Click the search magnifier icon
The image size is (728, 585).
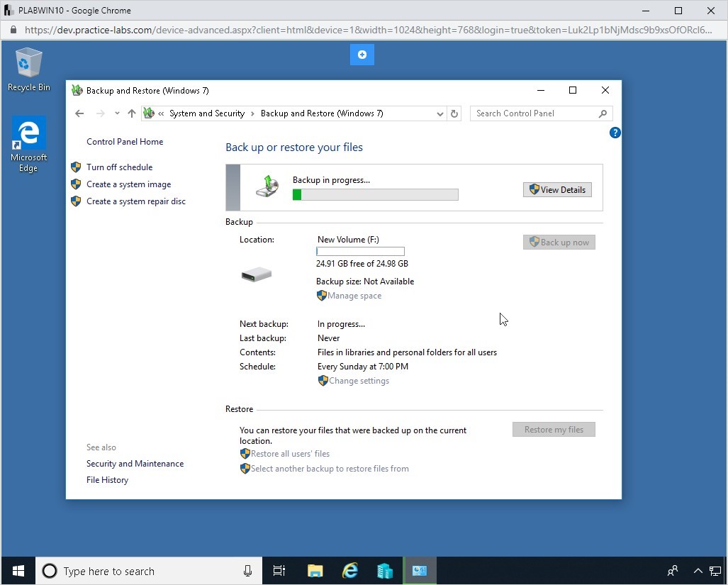[x=603, y=113]
